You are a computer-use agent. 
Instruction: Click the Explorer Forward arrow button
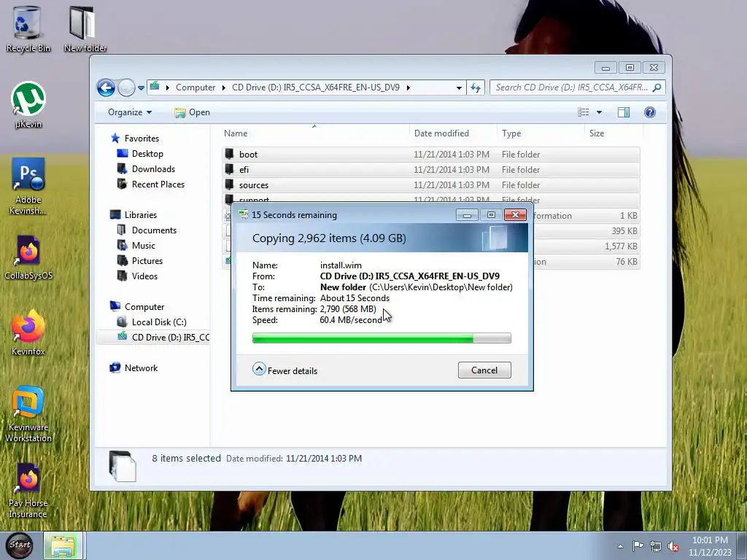click(126, 87)
